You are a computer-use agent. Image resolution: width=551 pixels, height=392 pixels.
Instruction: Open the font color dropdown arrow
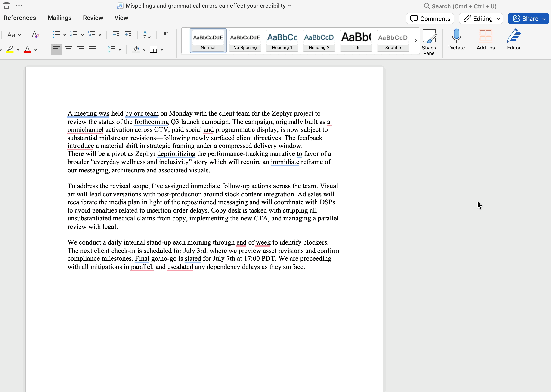coord(36,50)
